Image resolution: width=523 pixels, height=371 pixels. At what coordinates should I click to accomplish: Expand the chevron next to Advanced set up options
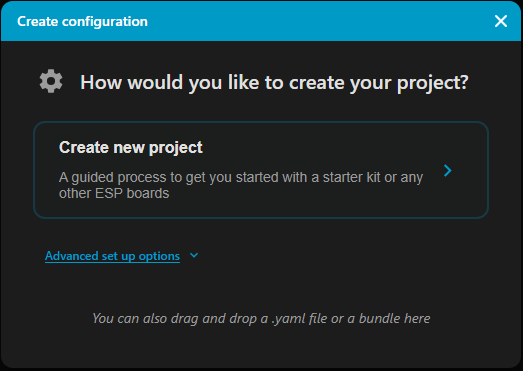(x=194, y=256)
